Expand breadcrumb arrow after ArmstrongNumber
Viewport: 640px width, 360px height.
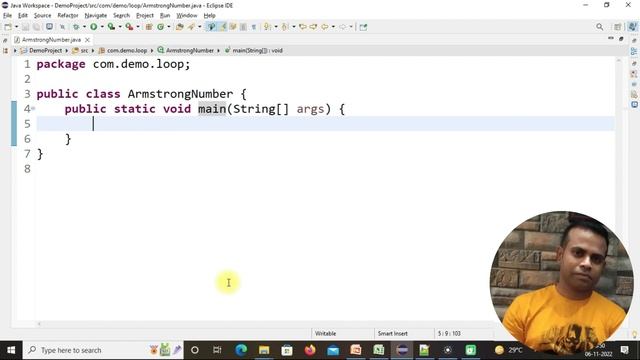(x=218, y=51)
